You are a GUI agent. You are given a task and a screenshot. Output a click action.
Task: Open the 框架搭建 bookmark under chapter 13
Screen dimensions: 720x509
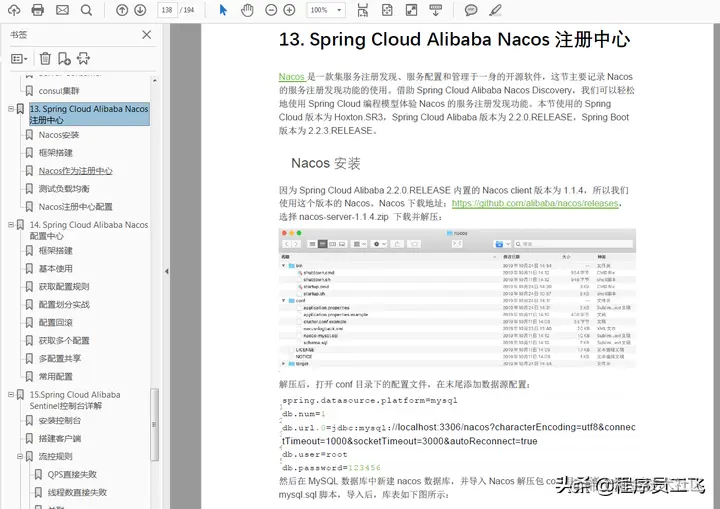pos(56,153)
